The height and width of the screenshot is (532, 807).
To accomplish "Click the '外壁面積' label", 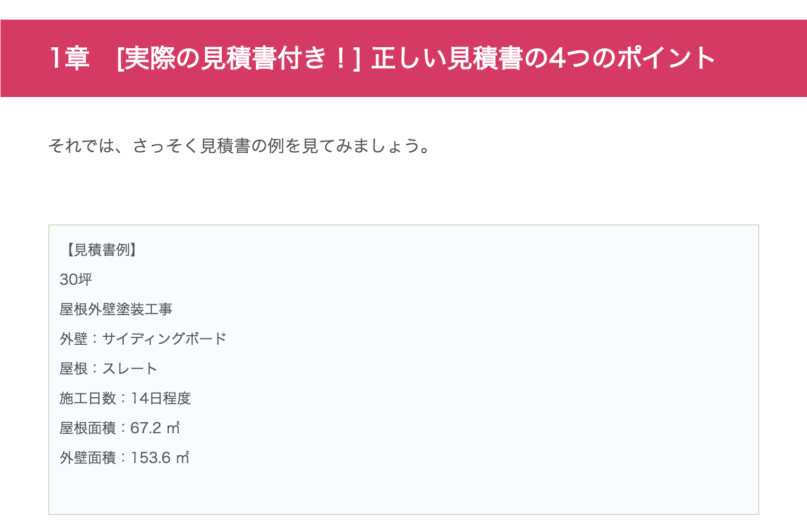I will [88, 457].
